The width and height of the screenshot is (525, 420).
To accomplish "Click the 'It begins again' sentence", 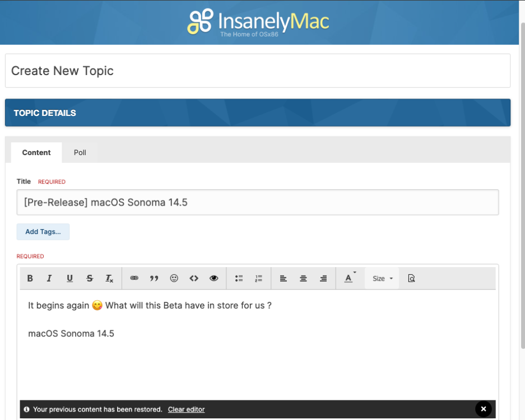I will click(150, 306).
